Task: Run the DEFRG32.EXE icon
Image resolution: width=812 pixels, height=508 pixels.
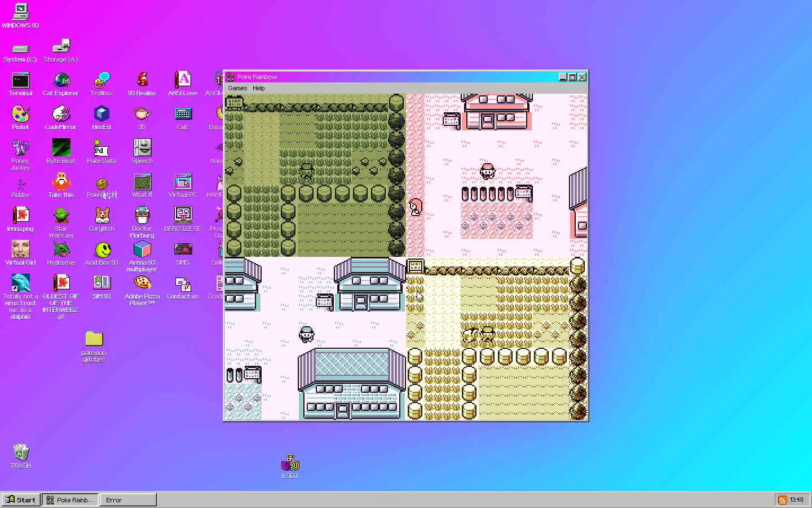Action: (x=183, y=220)
